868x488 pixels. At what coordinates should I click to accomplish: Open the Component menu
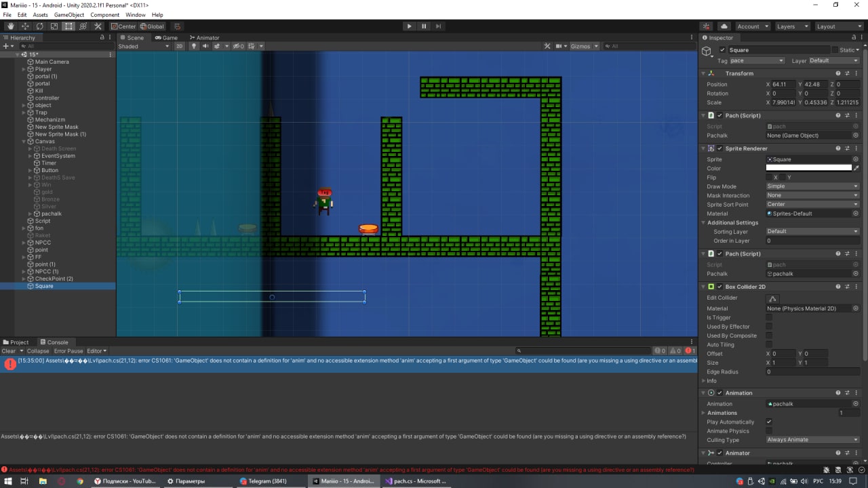tap(104, 14)
